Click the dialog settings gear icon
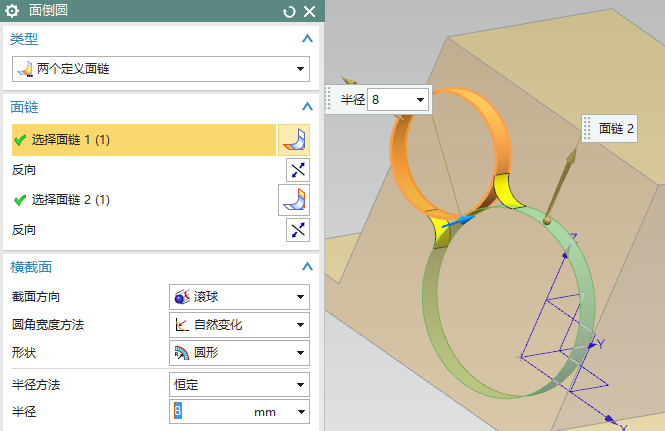 12,11
